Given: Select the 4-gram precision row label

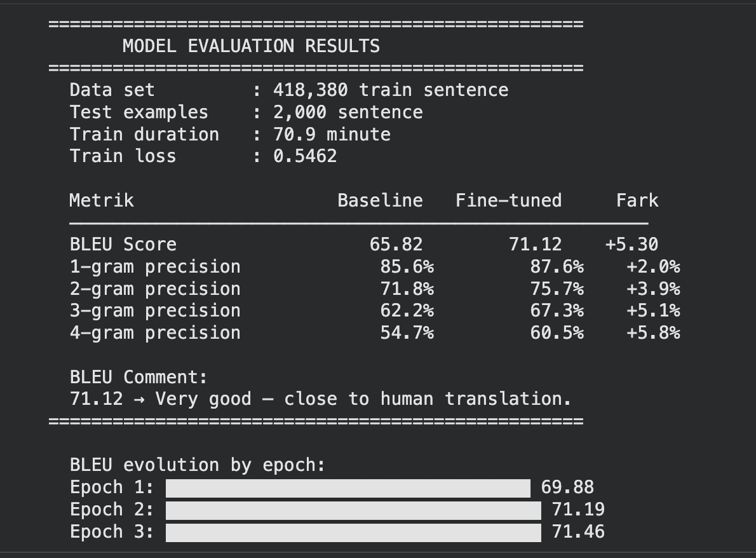Looking at the screenshot, I should coord(155,333).
